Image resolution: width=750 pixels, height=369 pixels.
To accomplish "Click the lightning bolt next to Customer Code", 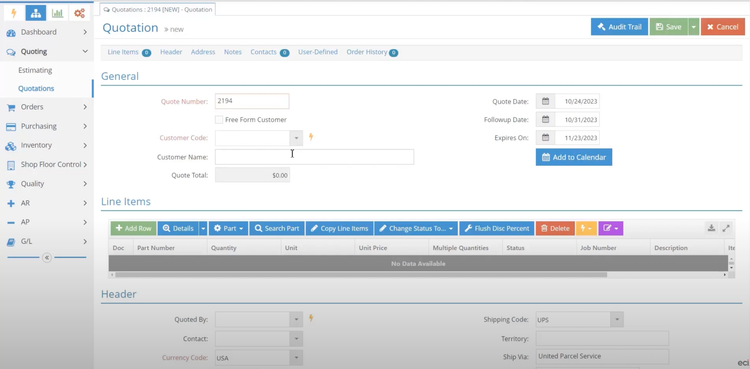I will 311,137.
